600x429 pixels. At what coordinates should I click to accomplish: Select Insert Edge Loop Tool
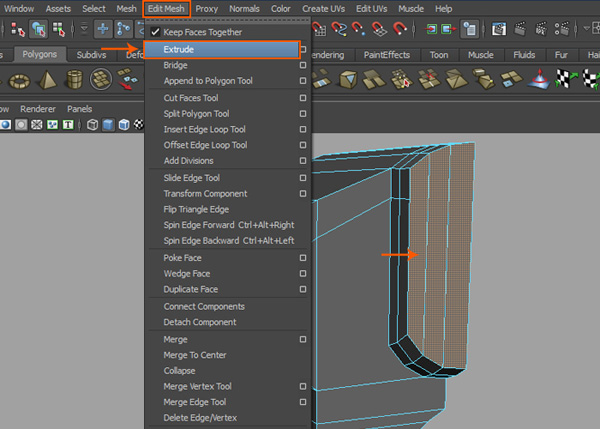point(204,129)
